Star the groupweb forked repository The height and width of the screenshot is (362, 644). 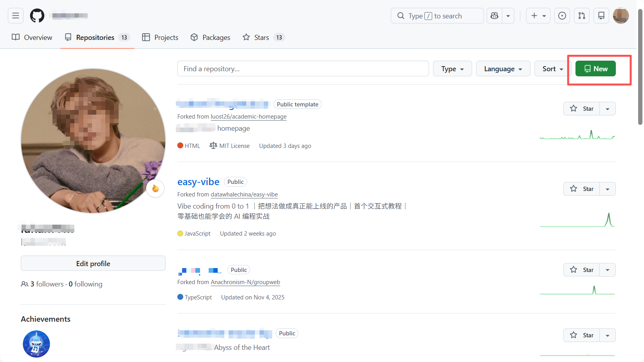[582, 270]
